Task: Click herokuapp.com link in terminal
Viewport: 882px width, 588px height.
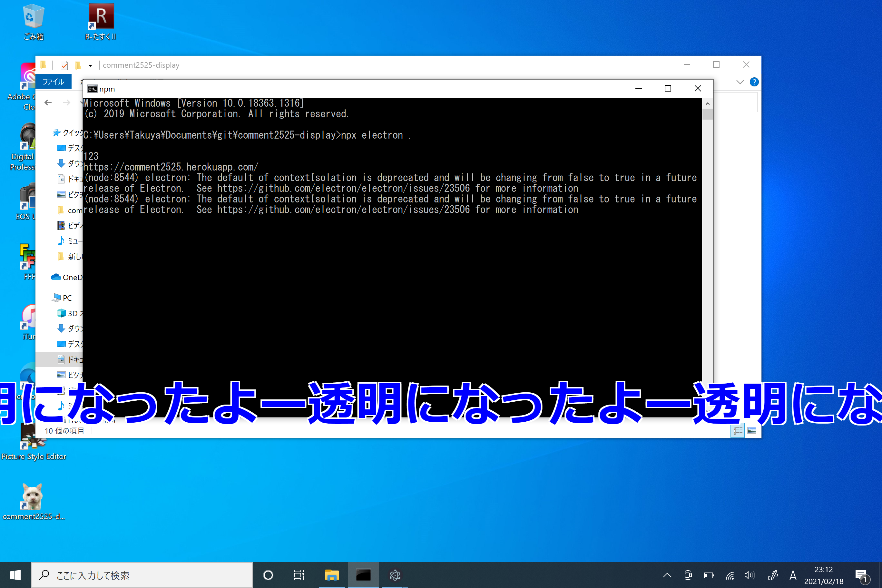Action: pos(172,167)
